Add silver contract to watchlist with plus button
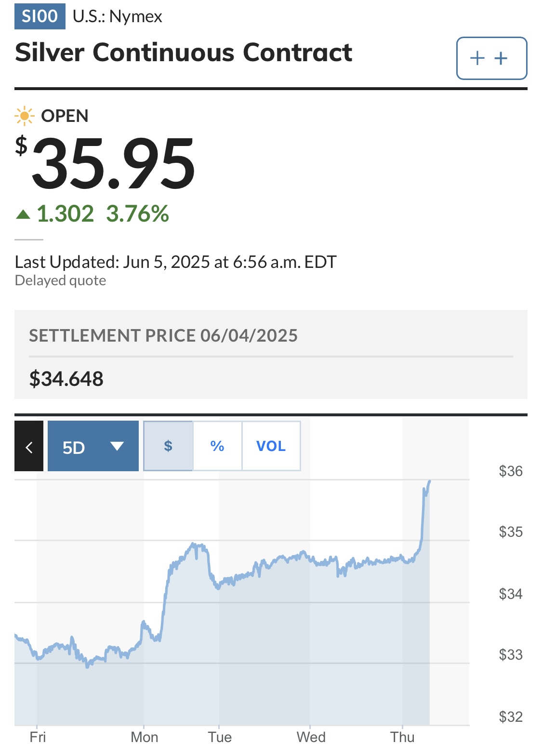542x756 pixels. [491, 58]
